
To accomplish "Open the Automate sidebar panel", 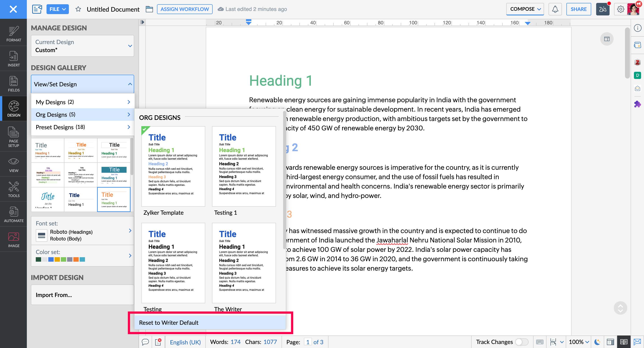I will pyautogui.click(x=13, y=214).
